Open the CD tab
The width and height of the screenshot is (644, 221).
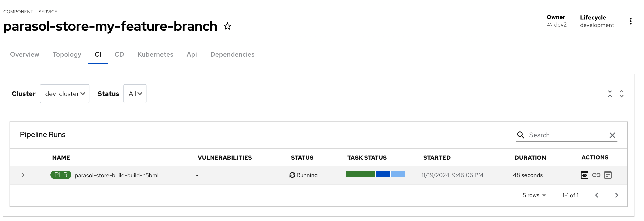(x=119, y=55)
